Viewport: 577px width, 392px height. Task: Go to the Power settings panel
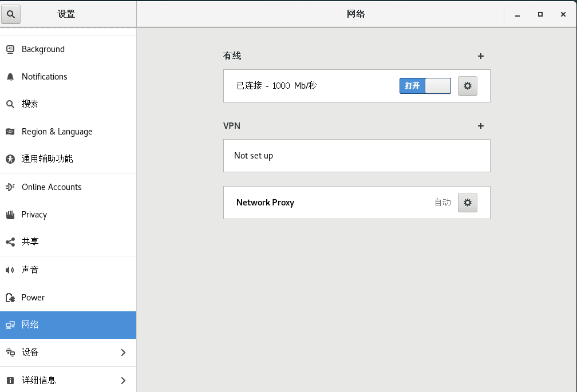click(x=33, y=298)
